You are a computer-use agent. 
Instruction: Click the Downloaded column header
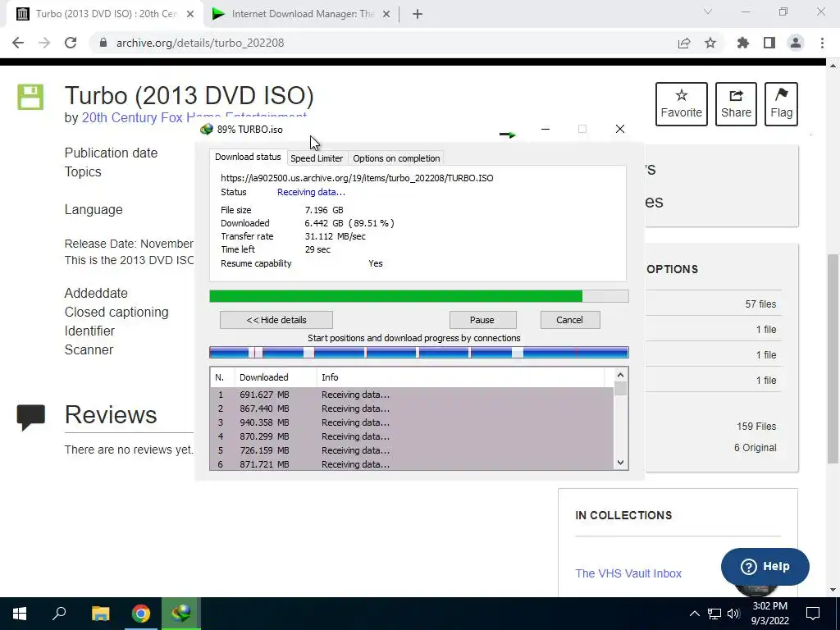click(x=276, y=377)
